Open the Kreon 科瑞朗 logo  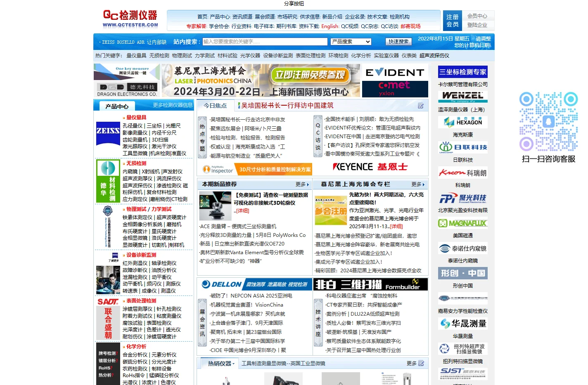coord(462,172)
